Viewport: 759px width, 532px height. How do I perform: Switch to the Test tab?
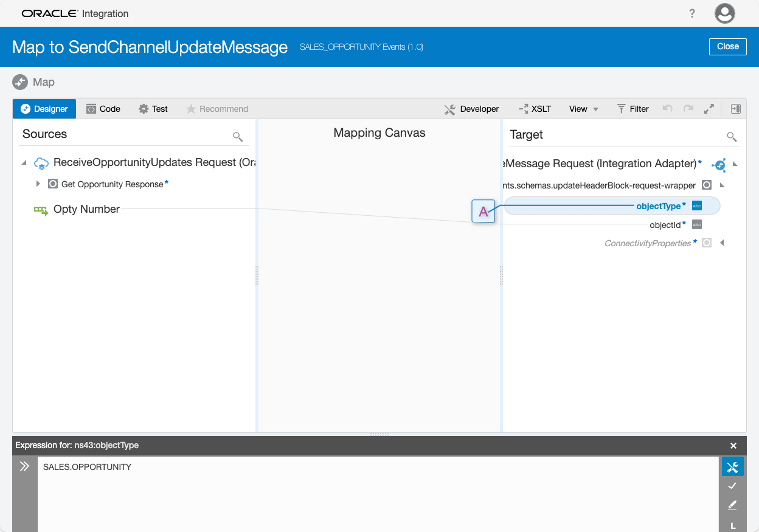click(x=153, y=109)
